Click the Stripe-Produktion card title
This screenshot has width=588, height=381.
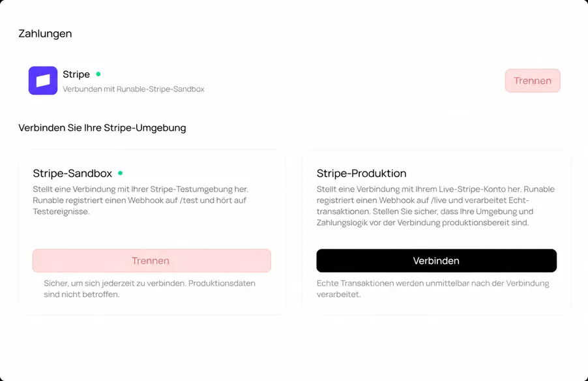(x=362, y=173)
